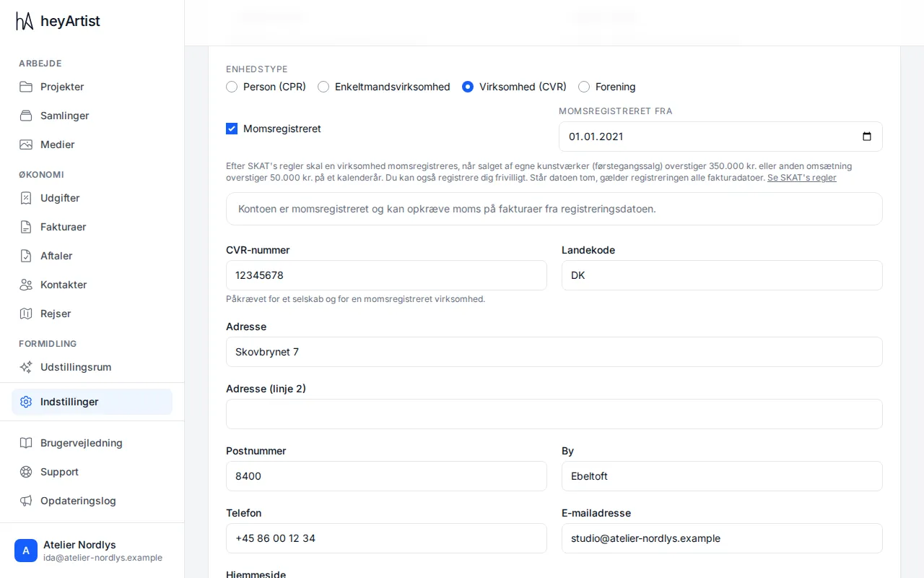Click the Udgifter receipt icon
Viewport: 924px width, 578px height.
point(26,198)
